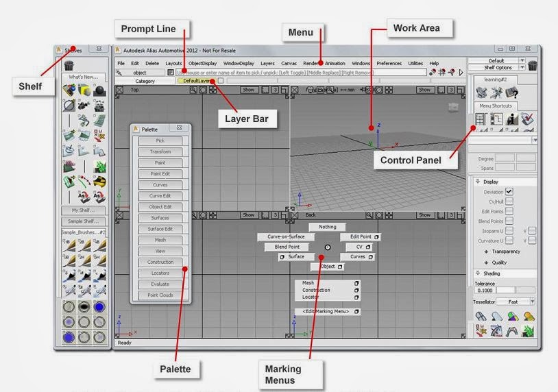
Task: Click the crossed tools icon under learning#2
Action: tap(496, 93)
